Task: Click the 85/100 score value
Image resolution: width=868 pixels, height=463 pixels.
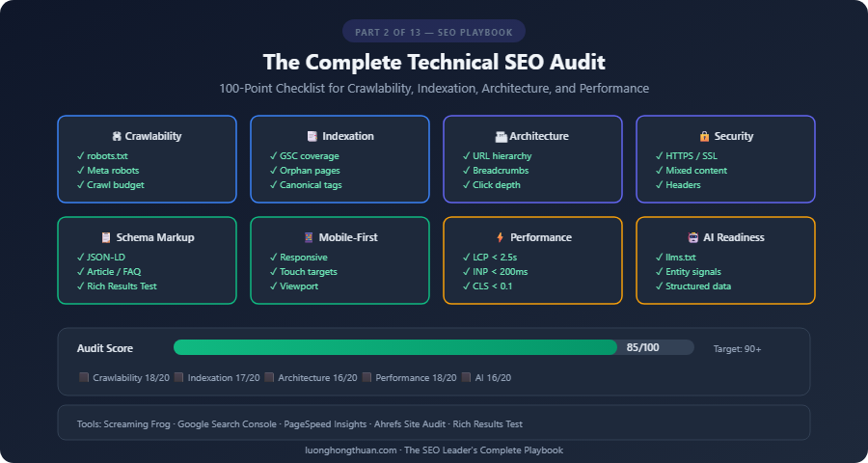Action: (642, 348)
